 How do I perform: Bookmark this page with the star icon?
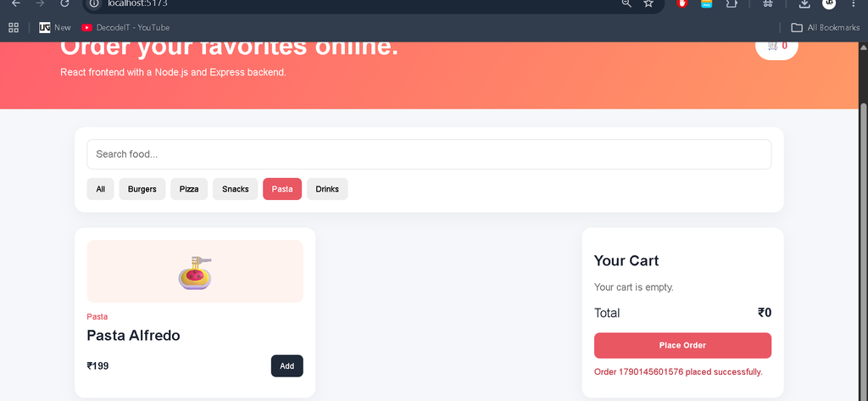(648, 4)
